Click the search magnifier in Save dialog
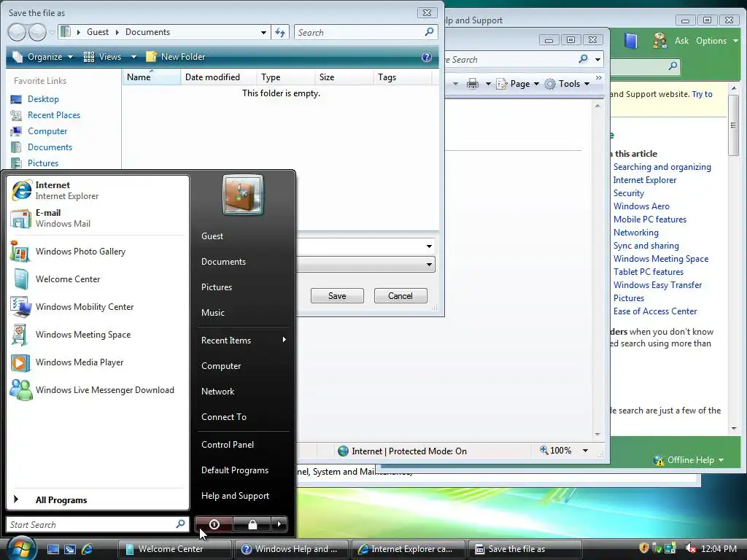Image resolution: width=747 pixels, height=560 pixels. tap(429, 32)
